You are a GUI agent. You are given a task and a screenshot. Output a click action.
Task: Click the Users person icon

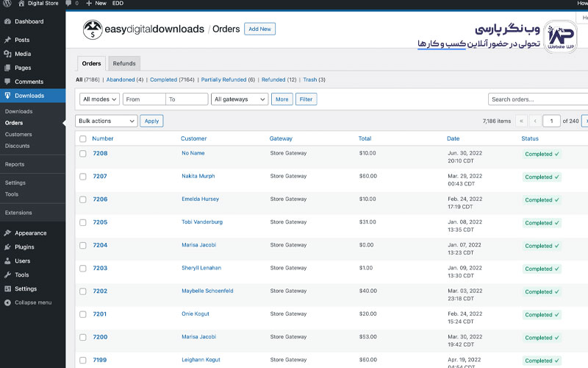[x=7, y=261]
